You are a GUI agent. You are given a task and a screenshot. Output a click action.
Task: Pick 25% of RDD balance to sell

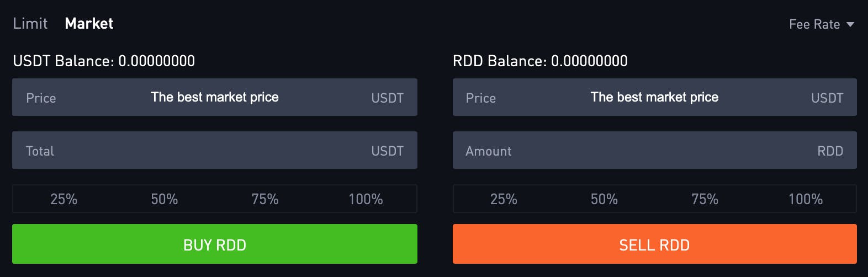tap(504, 199)
